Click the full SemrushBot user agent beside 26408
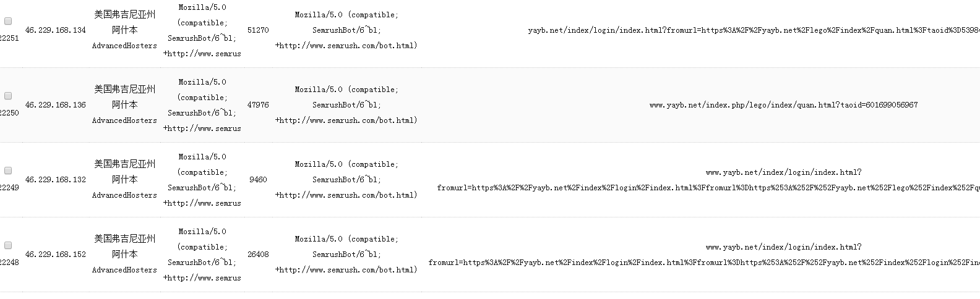 click(346, 255)
